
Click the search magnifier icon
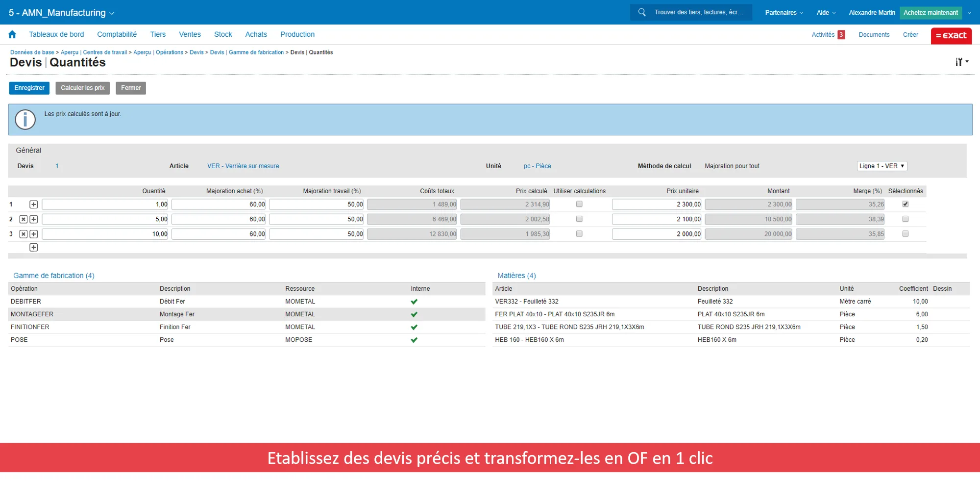[x=641, y=12]
